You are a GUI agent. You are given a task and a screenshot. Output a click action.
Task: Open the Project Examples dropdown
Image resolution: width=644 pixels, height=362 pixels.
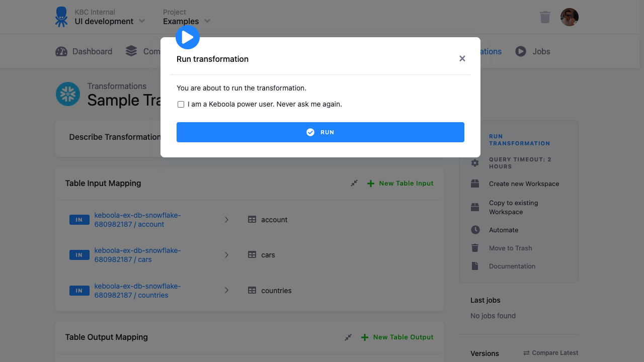pos(186,21)
